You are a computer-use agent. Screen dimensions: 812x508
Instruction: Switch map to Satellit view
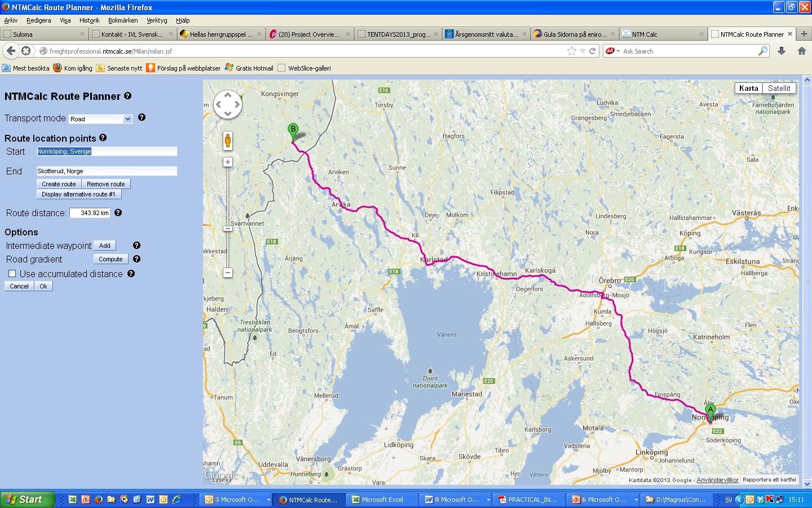779,88
